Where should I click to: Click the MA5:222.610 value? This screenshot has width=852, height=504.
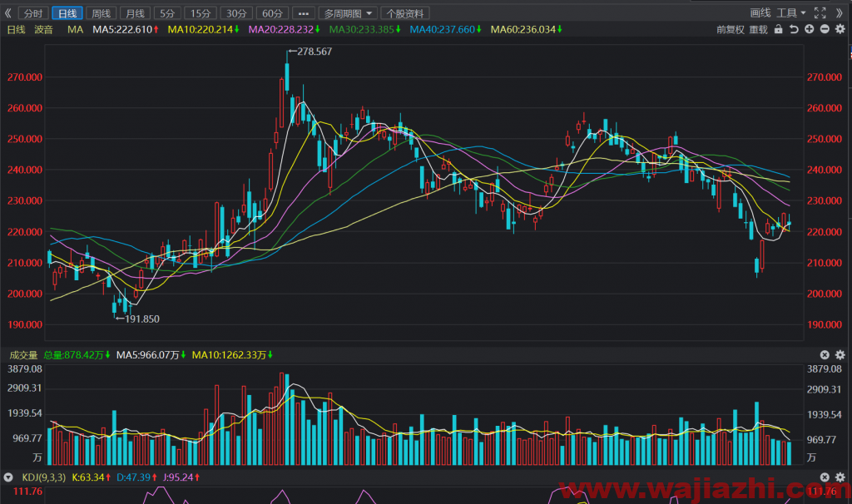pyautogui.click(x=126, y=29)
